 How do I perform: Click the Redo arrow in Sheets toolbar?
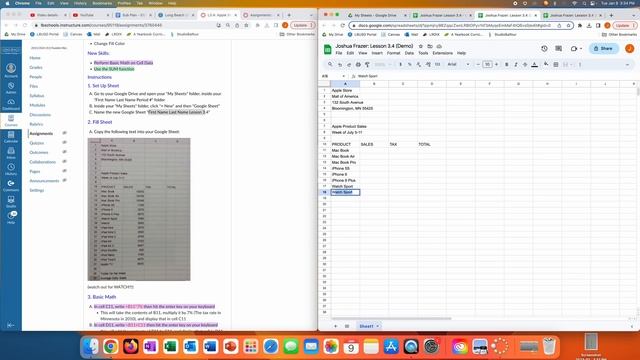(349, 64)
